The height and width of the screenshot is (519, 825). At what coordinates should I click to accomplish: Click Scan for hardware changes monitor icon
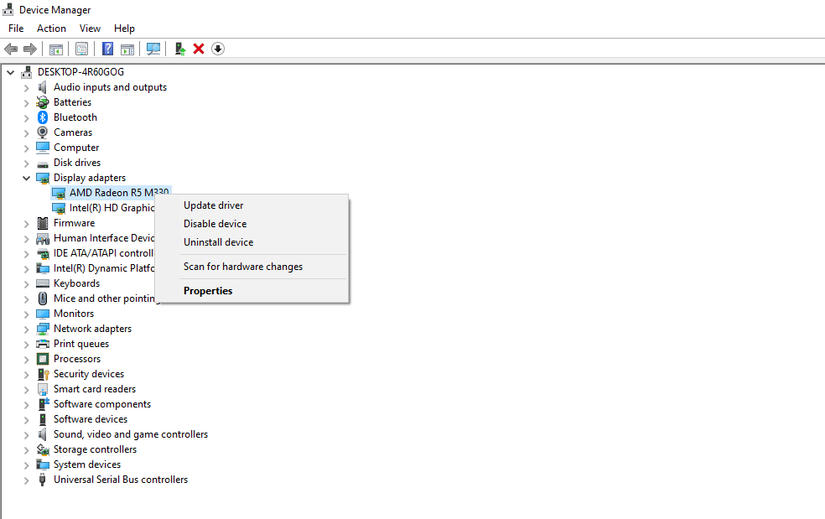coord(153,49)
